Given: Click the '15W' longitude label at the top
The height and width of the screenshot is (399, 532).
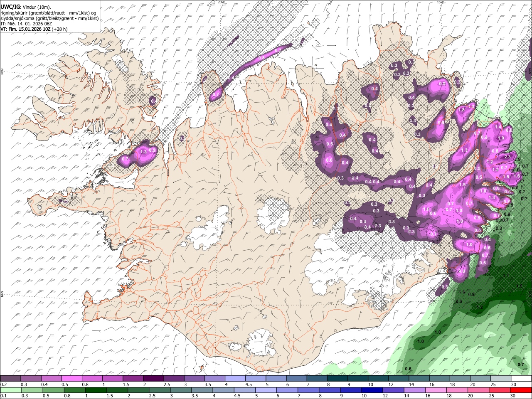Looking at the screenshot, I should coord(440,2).
